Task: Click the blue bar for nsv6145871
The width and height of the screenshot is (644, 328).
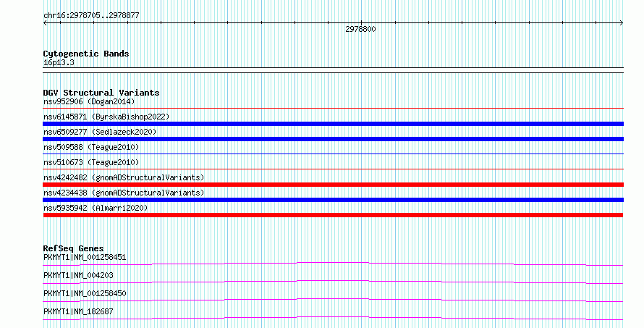Action: (x=333, y=124)
